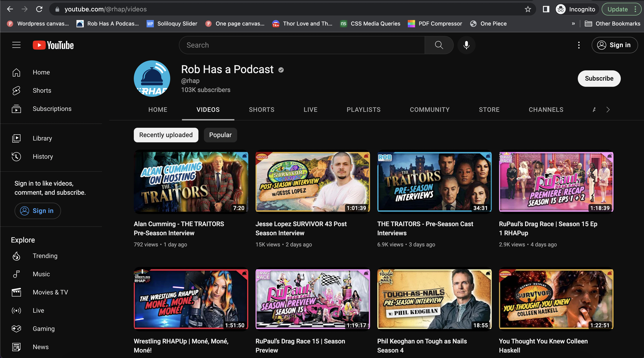
Task: Open the PDF Compressor bookmark
Action: coord(435,23)
